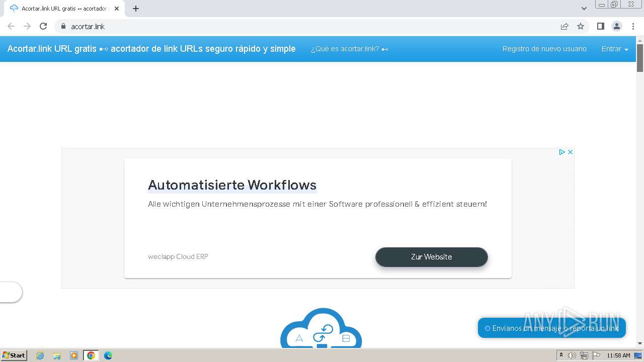Open the AdChoices info icon on ad
This screenshot has height=362, width=644.
pyautogui.click(x=562, y=152)
